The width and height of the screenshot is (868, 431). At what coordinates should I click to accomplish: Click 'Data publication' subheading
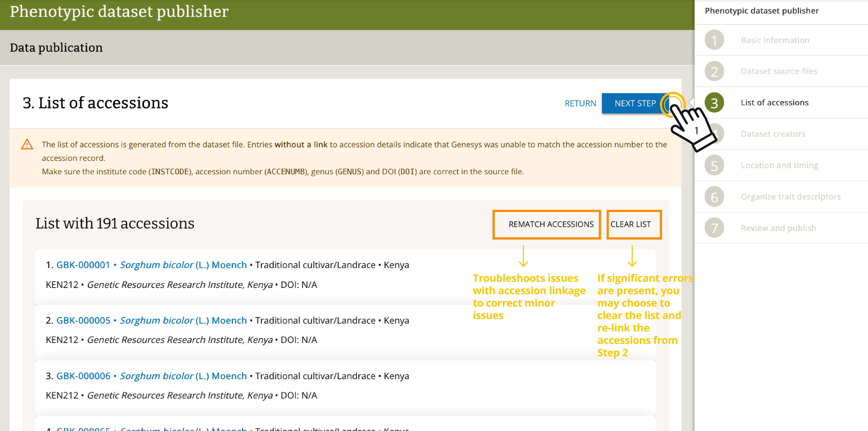(56, 48)
